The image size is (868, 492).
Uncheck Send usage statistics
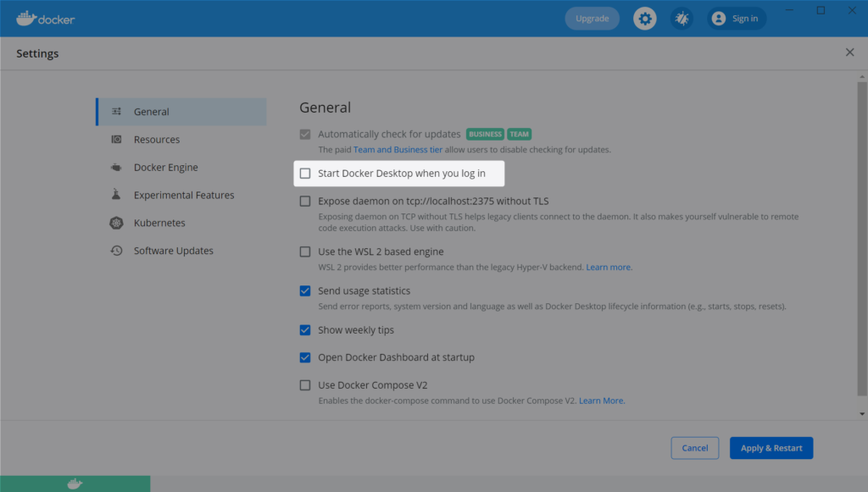point(305,290)
